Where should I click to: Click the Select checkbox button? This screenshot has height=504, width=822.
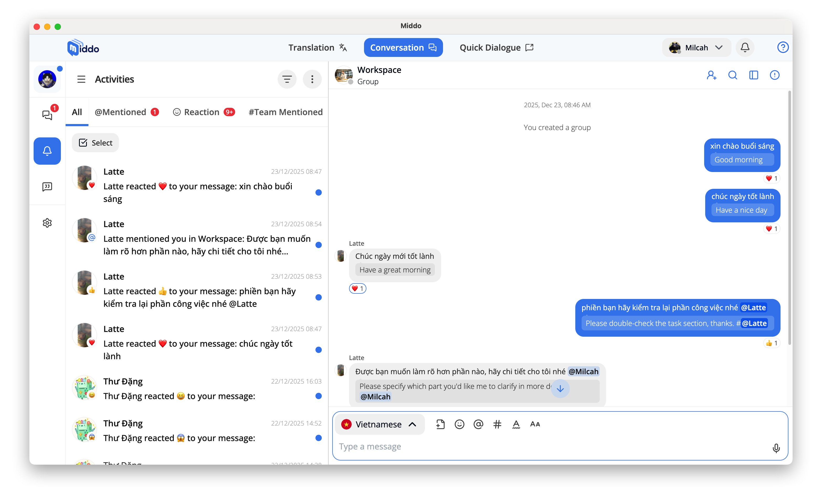coord(96,143)
